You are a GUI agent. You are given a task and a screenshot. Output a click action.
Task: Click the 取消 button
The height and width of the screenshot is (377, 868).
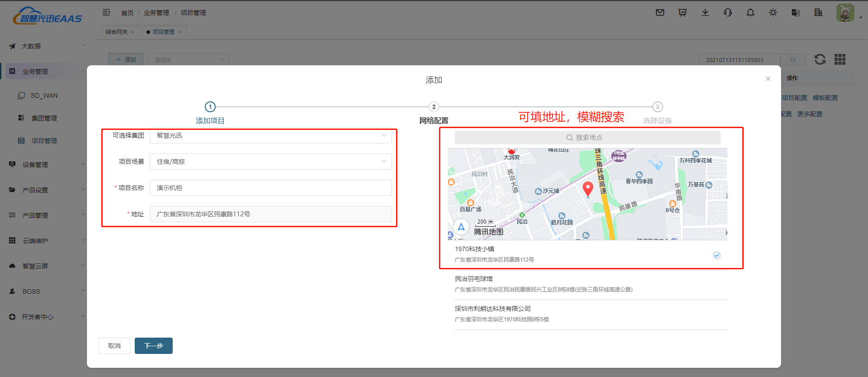coord(114,346)
